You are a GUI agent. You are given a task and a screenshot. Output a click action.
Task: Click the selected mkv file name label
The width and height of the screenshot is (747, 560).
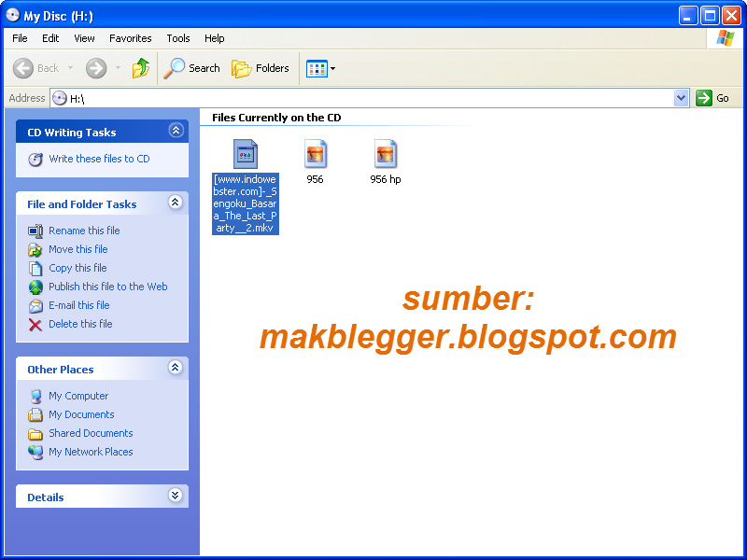pos(246,203)
